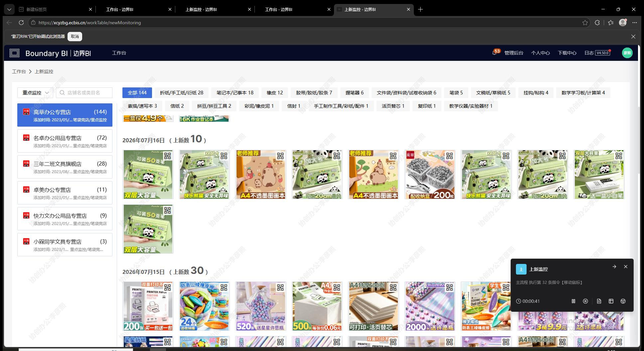The height and width of the screenshot is (351, 644).
Task: Stop the 上新监控 RPA flow
Action: pos(585,301)
